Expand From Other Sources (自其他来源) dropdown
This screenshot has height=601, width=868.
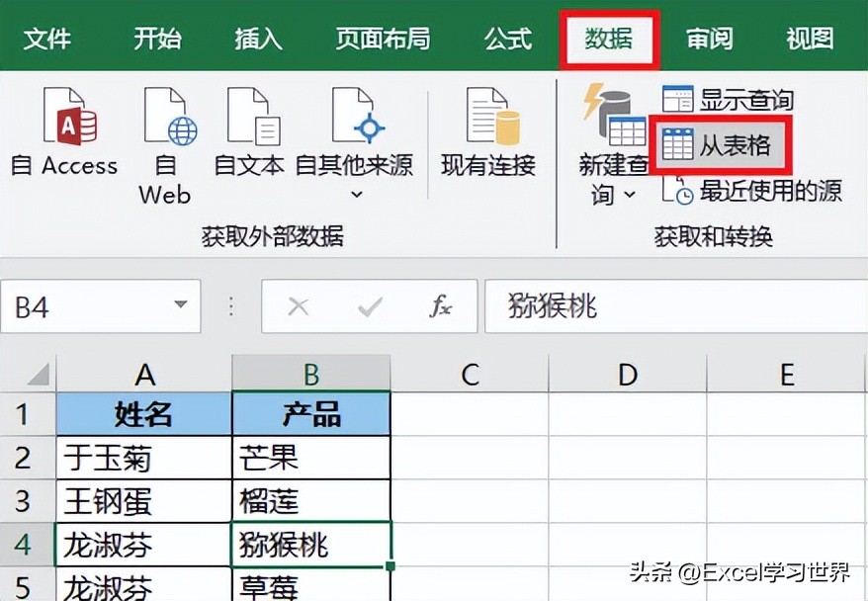click(x=356, y=194)
